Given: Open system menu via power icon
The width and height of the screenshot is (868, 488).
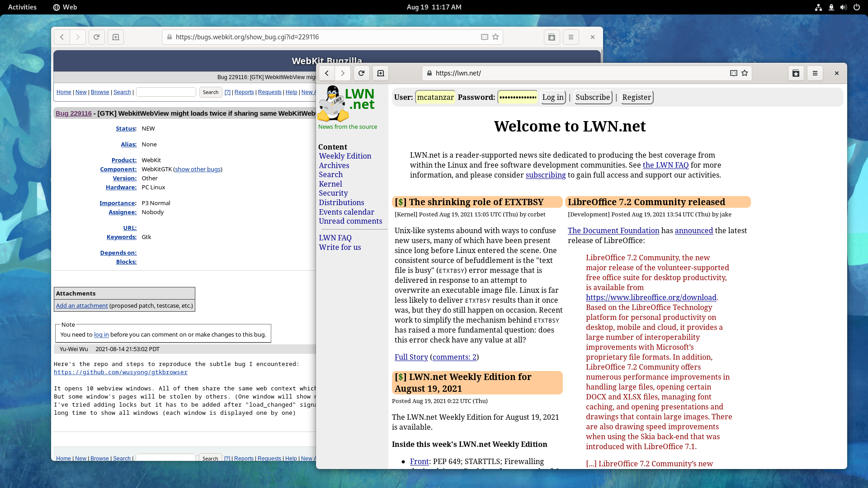Looking at the screenshot, I should pos(856,7).
